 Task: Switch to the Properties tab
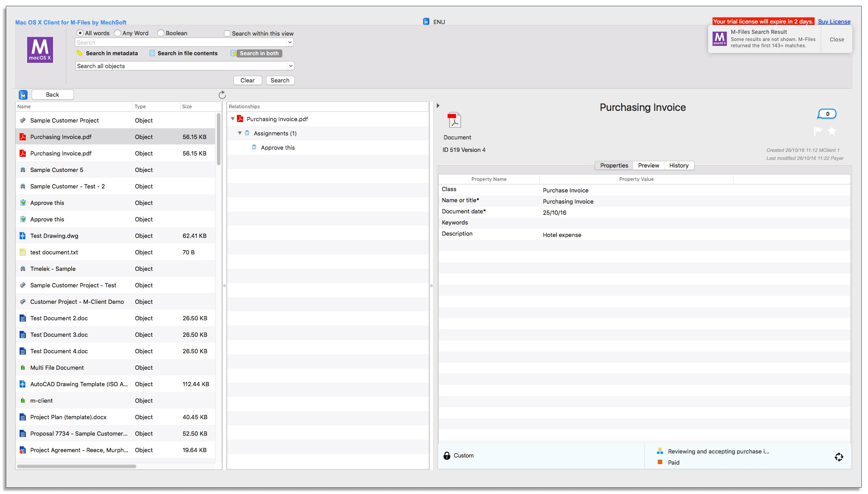tap(614, 166)
